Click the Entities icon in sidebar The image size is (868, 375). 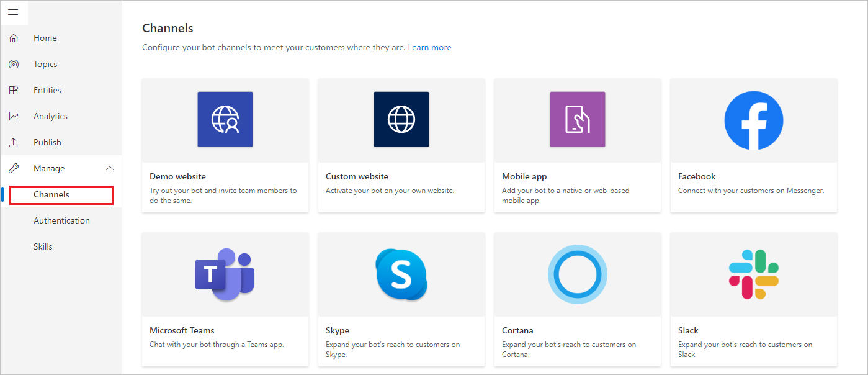pos(14,90)
